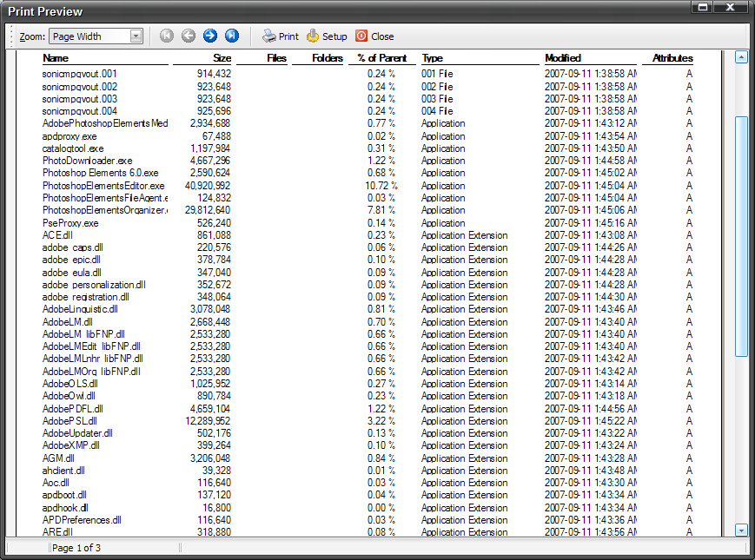Open page Setup from the toolbar
The width and height of the screenshot is (755, 560).
313,36
